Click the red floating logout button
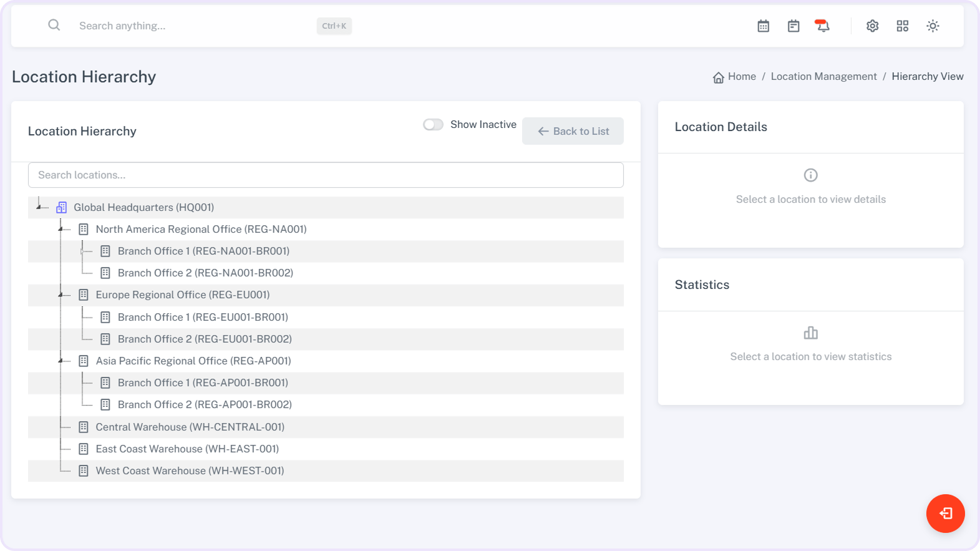 [x=945, y=514]
